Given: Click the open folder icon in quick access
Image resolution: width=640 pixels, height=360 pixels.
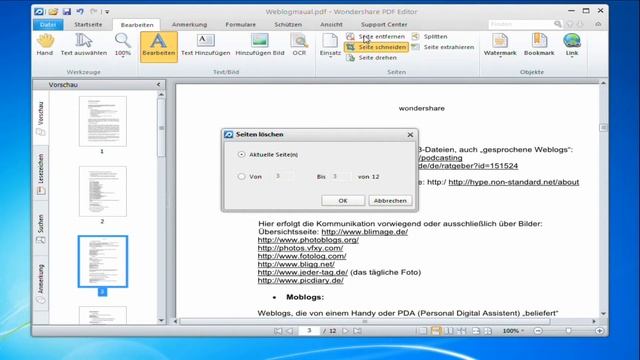Looking at the screenshot, I should (x=53, y=12).
